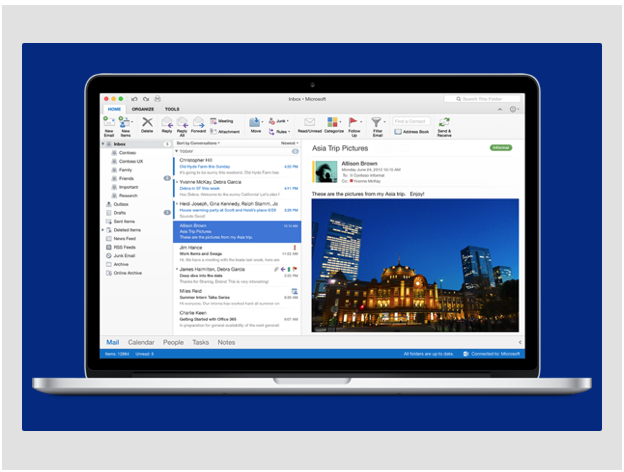Select the Family folder
The image size is (624, 472).
(x=136, y=170)
